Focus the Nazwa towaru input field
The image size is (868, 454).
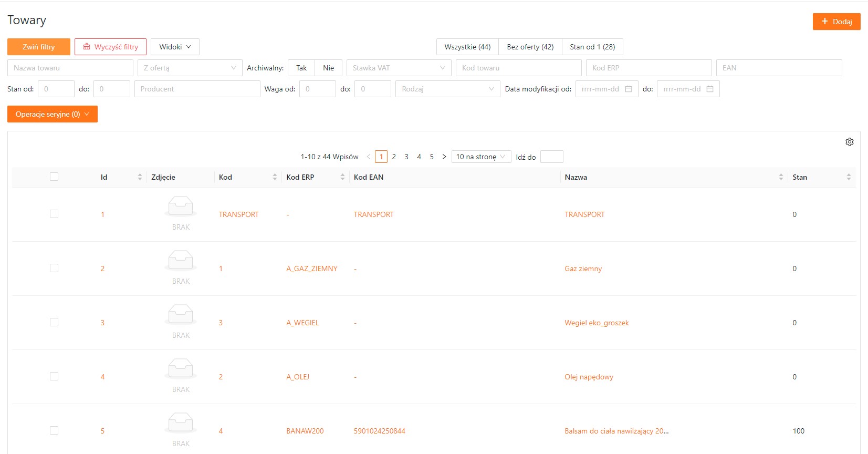point(70,68)
